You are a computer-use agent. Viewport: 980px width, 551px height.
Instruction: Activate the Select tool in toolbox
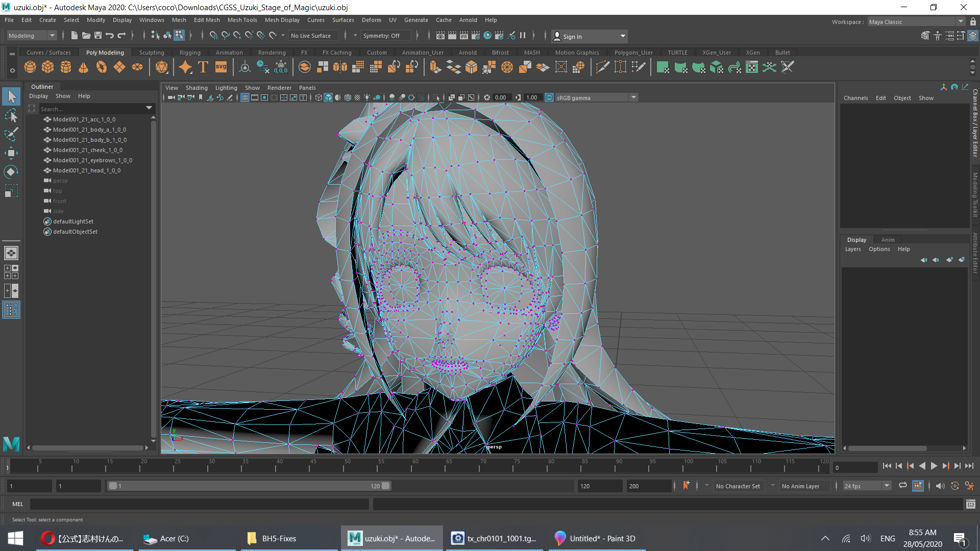coord(11,96)
